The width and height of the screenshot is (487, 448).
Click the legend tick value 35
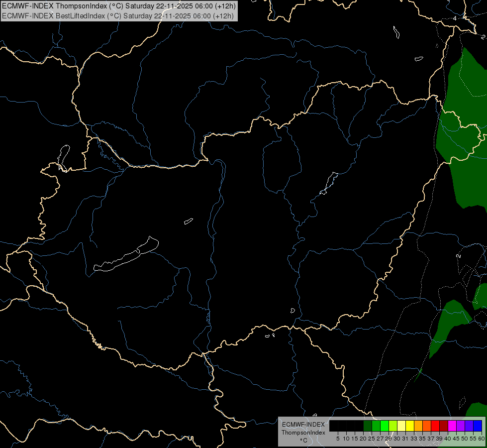[422, 439]
